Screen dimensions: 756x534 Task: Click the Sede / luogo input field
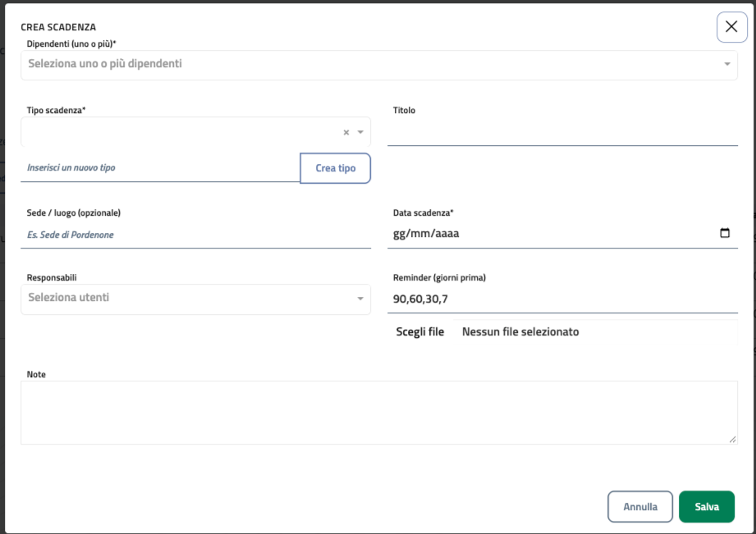195,235
